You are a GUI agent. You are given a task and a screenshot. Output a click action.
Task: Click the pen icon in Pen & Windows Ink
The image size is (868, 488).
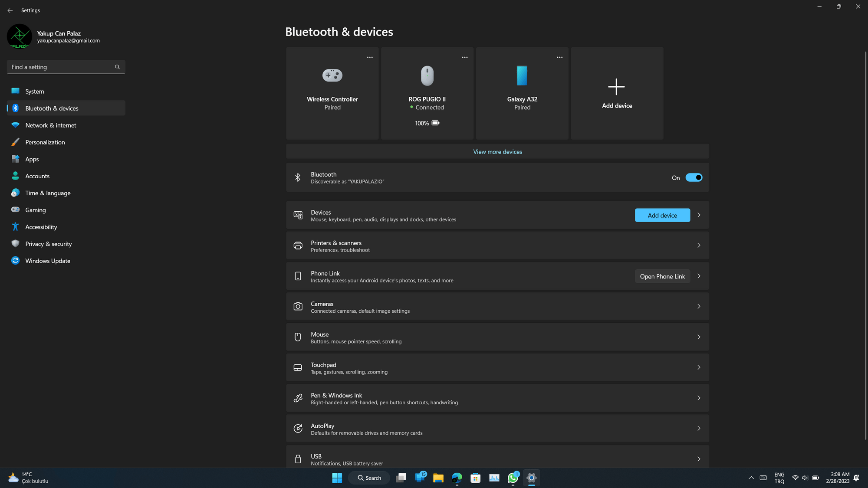click(x=298, y=398)
